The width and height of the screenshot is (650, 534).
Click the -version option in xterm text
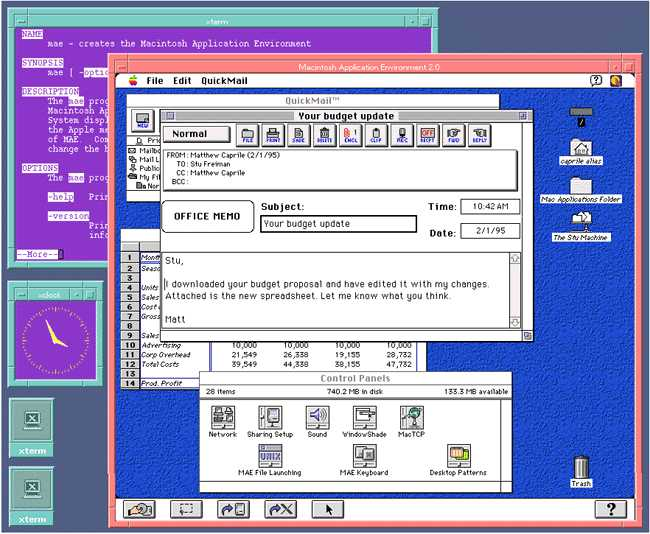(68, 216)
